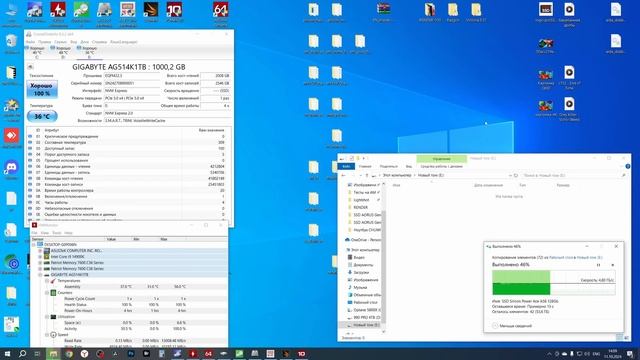Click the Speed gauge icon in HWMonitor
Screen dimensions: 640x360
[53, 335]
